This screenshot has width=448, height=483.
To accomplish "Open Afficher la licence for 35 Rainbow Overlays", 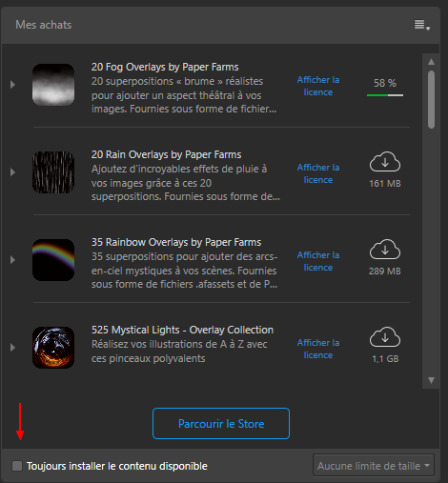I will tap(318, 261).
